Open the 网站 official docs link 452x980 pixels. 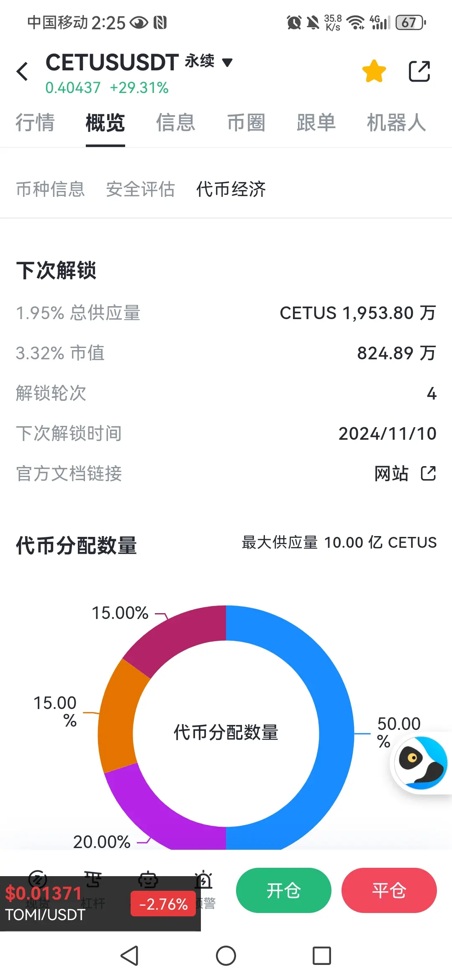391,474
